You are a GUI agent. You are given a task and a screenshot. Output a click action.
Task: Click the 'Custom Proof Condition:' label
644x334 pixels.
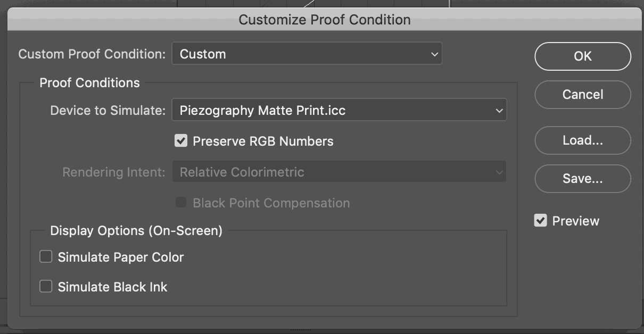point(92,54)
